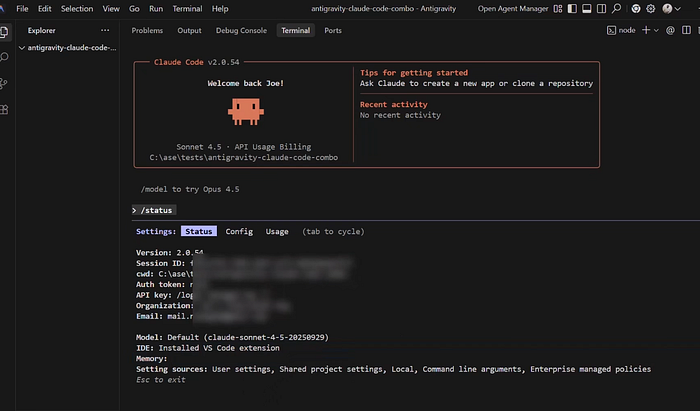Screen dimensions: 700x411
Task: Toggle the primary side bar visibility
Action: click(x=572, y=8)
